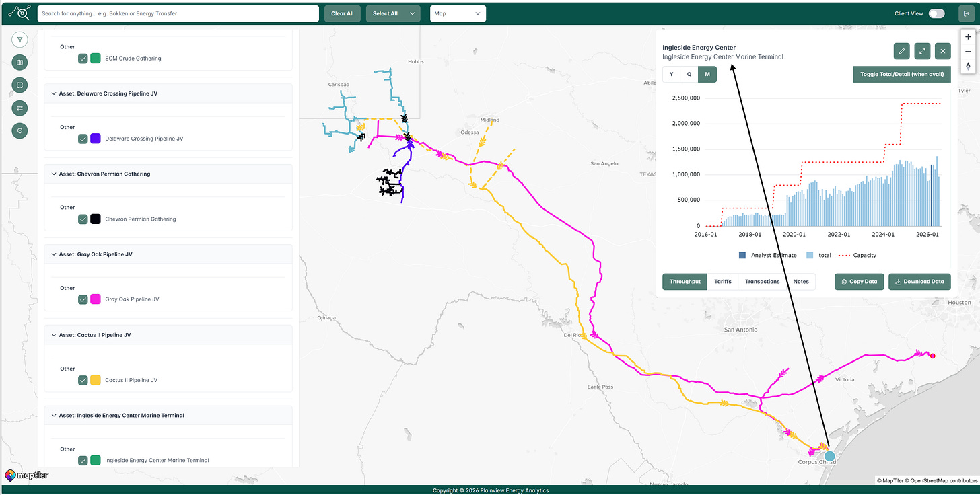Click the Chevron Permian Gathering layer label
This screenshot has width=980, height=495.
coord(141,219)
